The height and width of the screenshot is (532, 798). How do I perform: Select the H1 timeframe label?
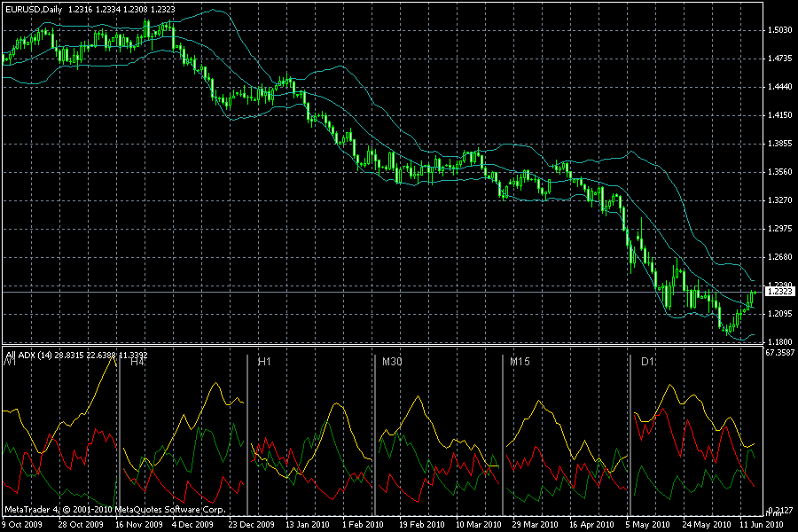click(x=264, y=362)
